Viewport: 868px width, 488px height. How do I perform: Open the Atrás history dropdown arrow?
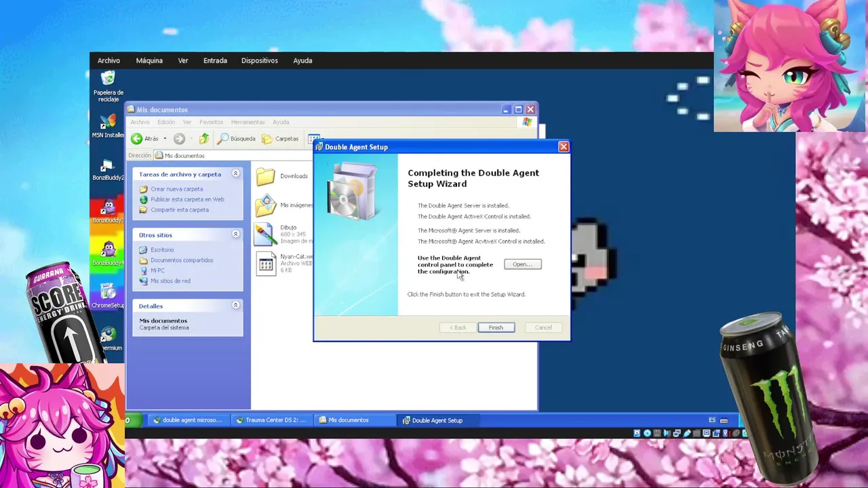(x=165, y=139)
